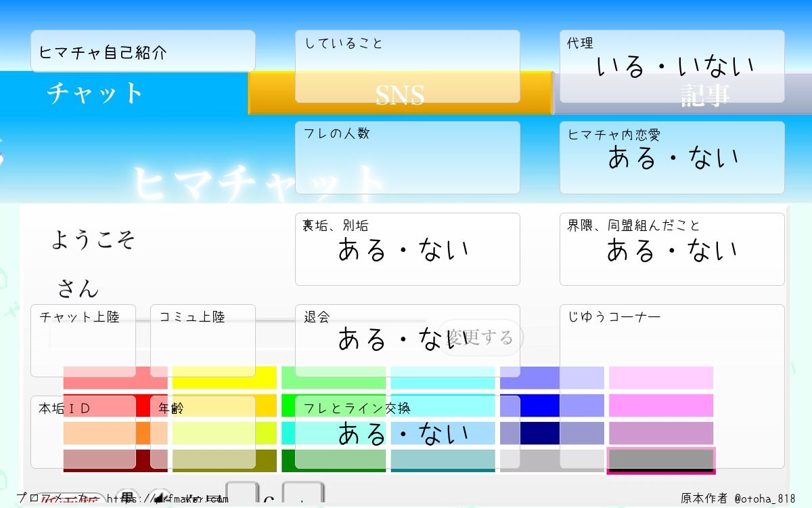Click the ヒマチャ自己紹介 title box
The height and width of the screenshot is (508, 812).
click(x=143, y=51)
